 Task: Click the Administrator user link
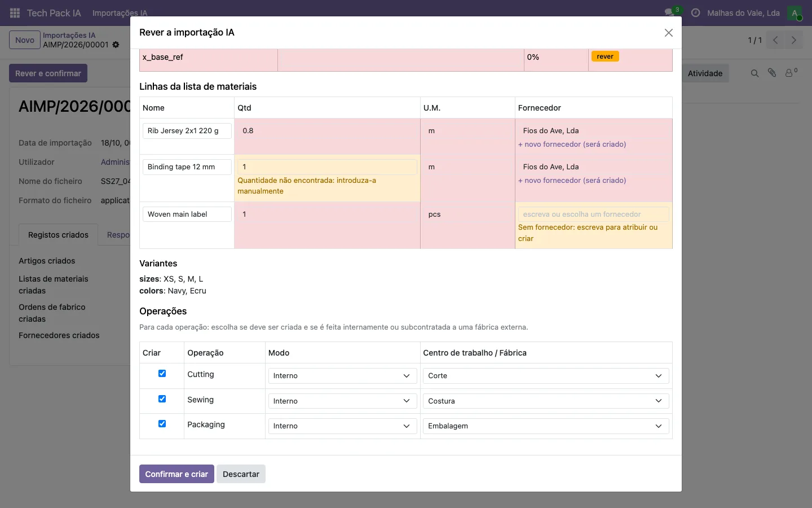point(115,162)
